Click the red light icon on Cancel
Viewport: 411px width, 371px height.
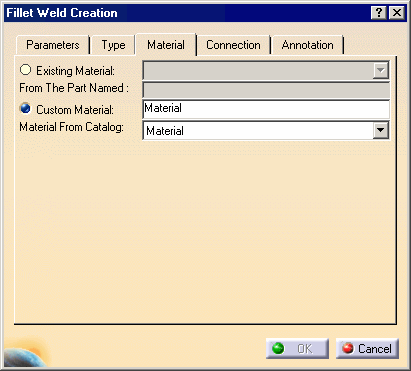pyautogui.click(x=348, y=349)
